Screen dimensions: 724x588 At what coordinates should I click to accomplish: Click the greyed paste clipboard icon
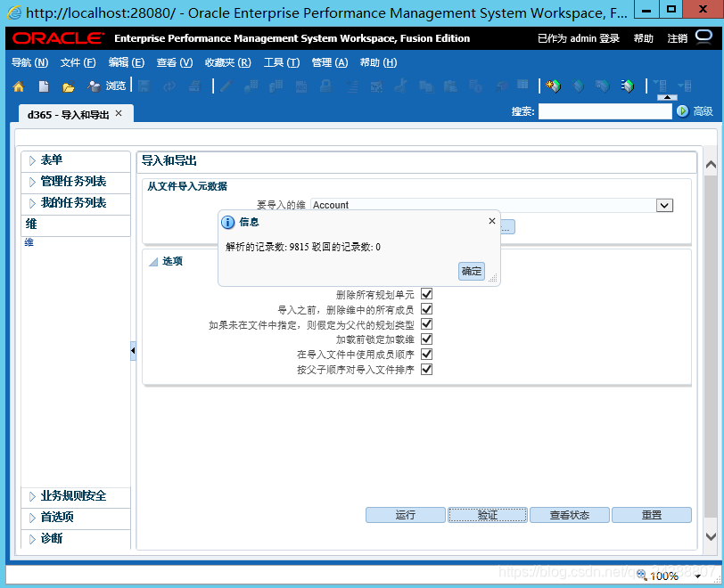[450, 86]
